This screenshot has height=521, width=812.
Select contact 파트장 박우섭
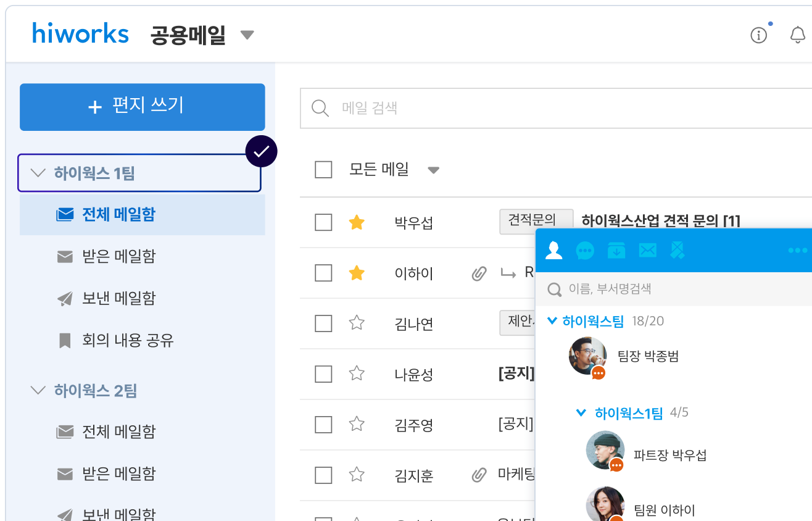pos(670,456)
